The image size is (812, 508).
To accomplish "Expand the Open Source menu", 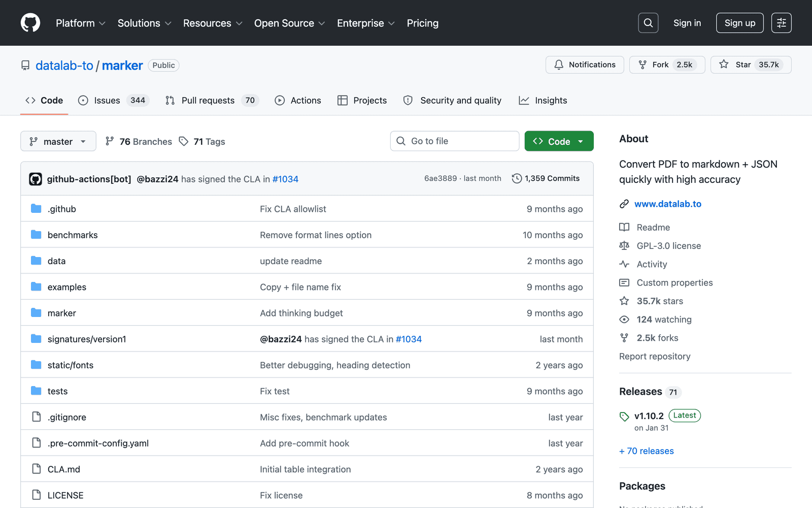I will (x=289, y=23).
